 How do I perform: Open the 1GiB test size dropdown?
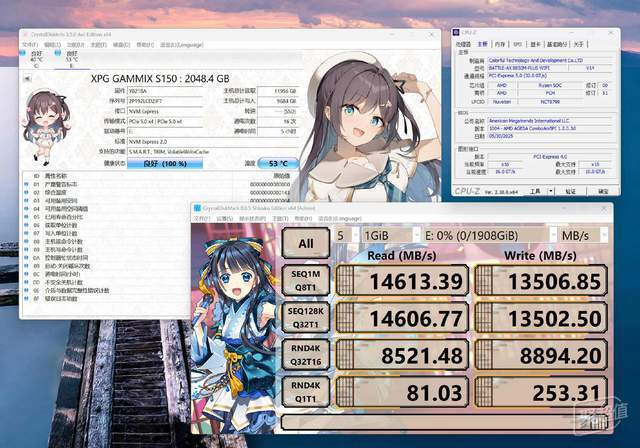[x=391, y=235]
